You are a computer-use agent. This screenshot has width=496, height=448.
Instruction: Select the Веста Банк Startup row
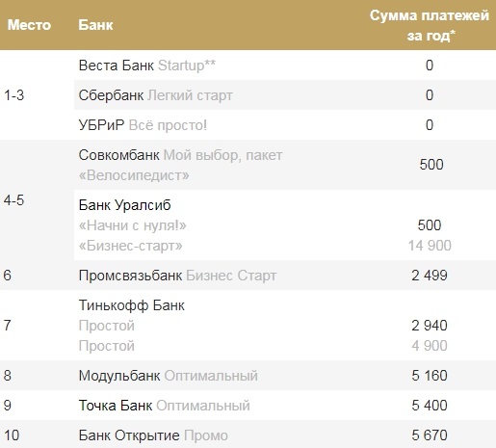(285, 66)
